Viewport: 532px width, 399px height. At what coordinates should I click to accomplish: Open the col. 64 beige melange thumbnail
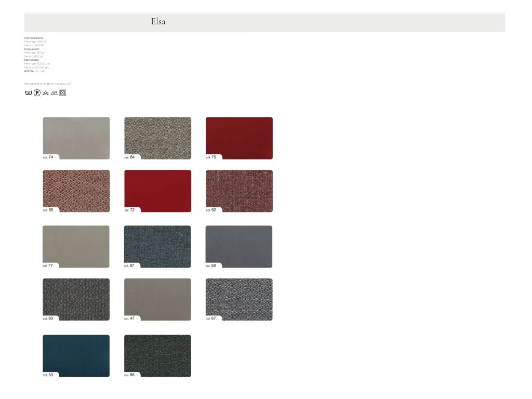(x=157, y=138)
